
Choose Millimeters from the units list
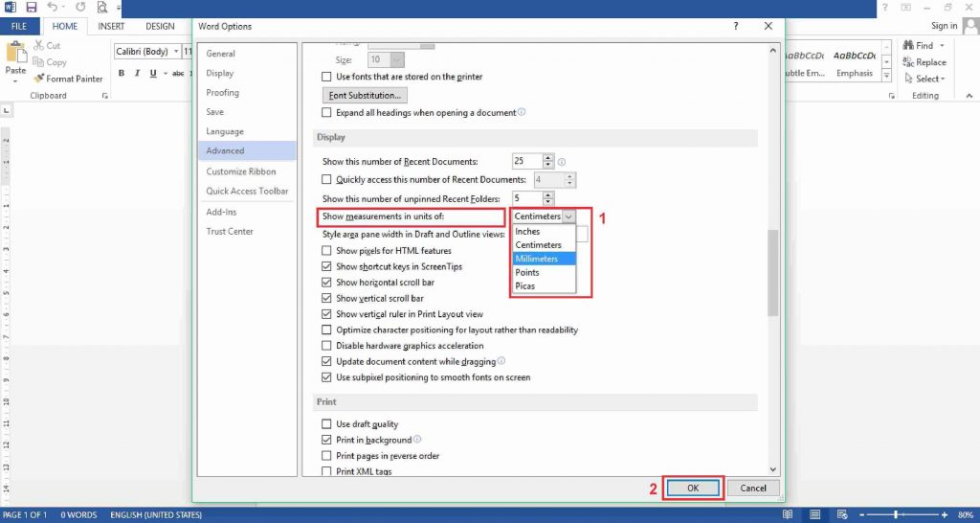543,259
